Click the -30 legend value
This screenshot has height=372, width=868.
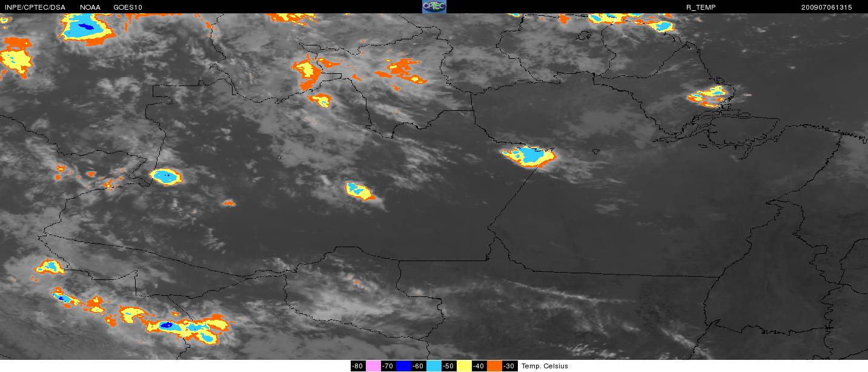[509, 366]
